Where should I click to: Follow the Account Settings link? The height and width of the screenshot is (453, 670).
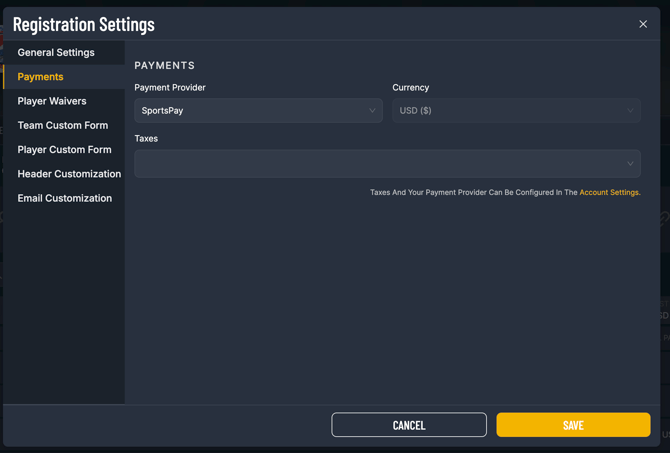click(x=609, y=192)
